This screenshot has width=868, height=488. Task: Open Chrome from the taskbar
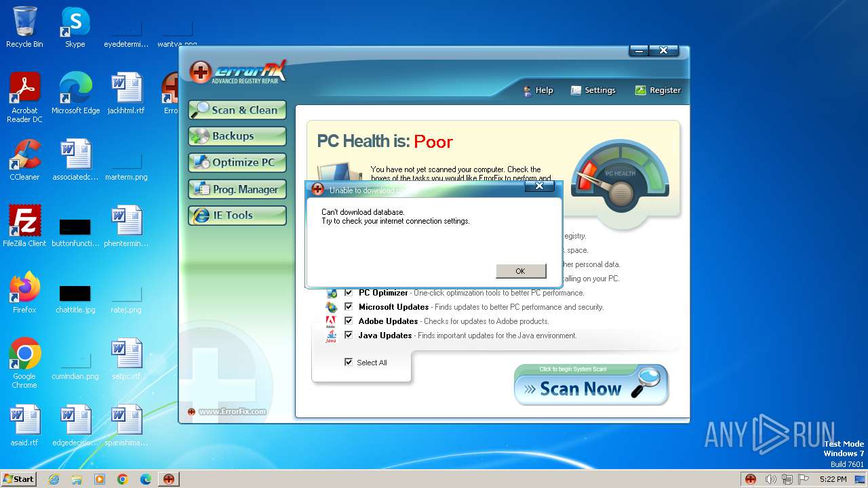click(x=123, y=479)
